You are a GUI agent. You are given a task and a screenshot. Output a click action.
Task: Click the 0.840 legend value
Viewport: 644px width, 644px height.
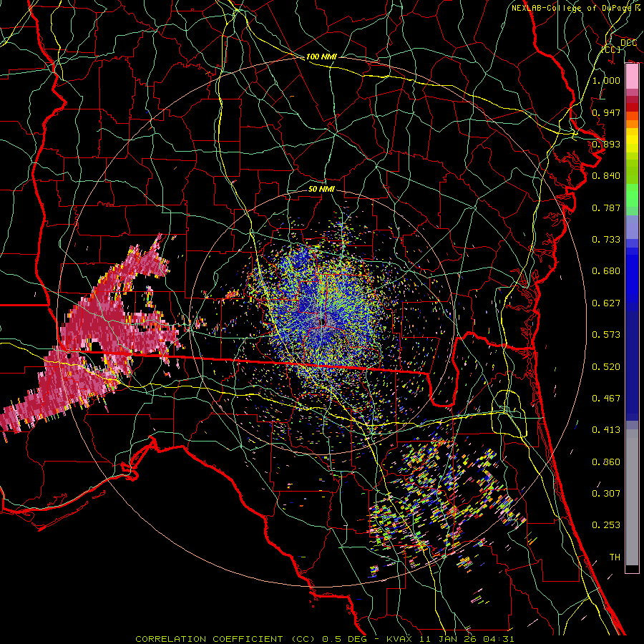pyautogui.click(x=606, y=176)
